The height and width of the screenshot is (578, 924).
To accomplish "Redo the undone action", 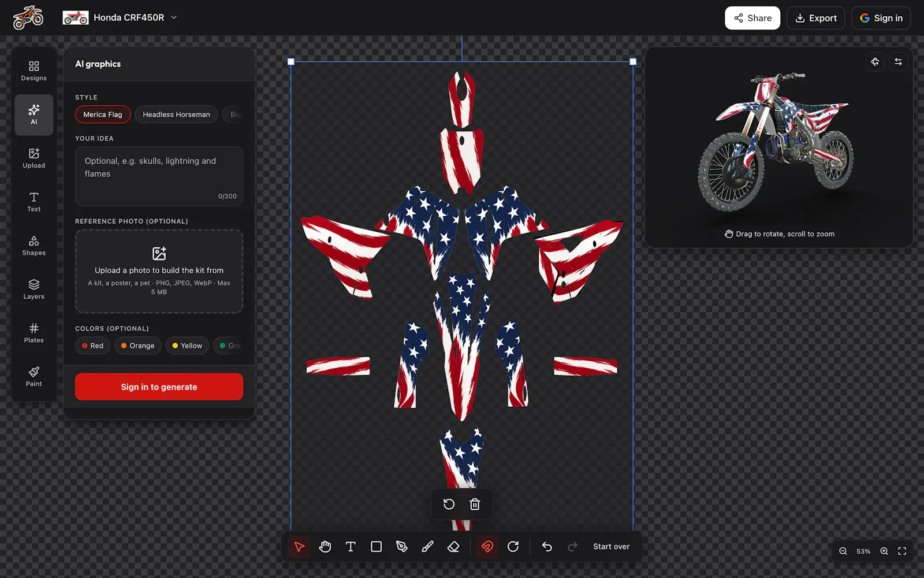I will [572, 547].
